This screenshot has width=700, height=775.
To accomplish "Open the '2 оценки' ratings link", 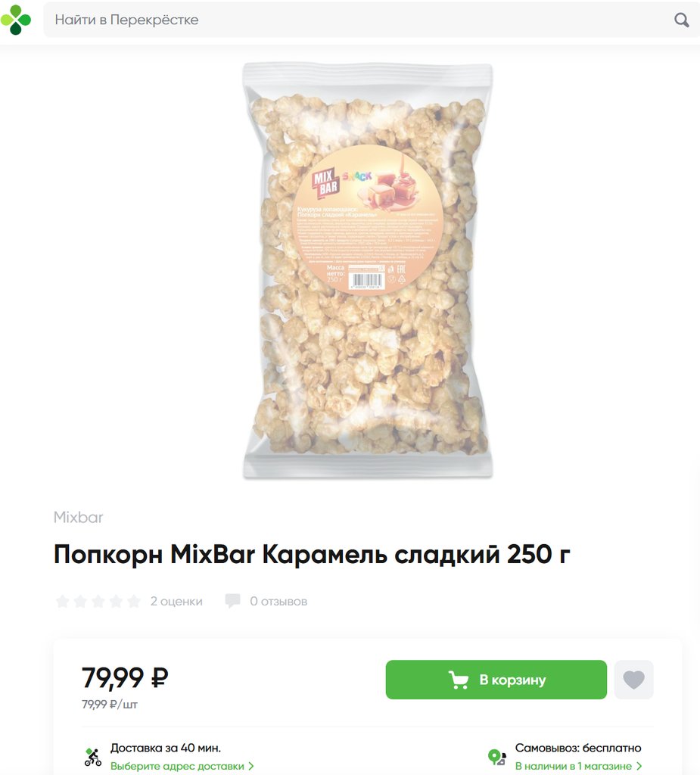I will click(176, 601).
